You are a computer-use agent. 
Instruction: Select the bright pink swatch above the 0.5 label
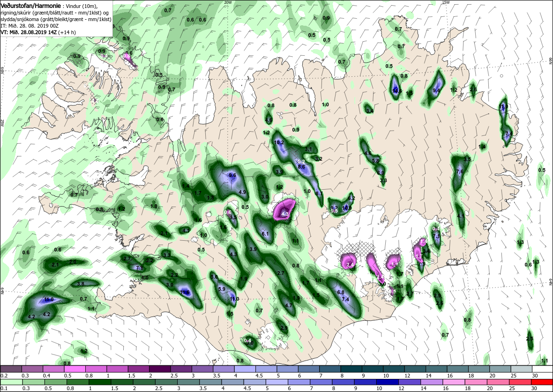pyautogui.click(x=75, y=369)
